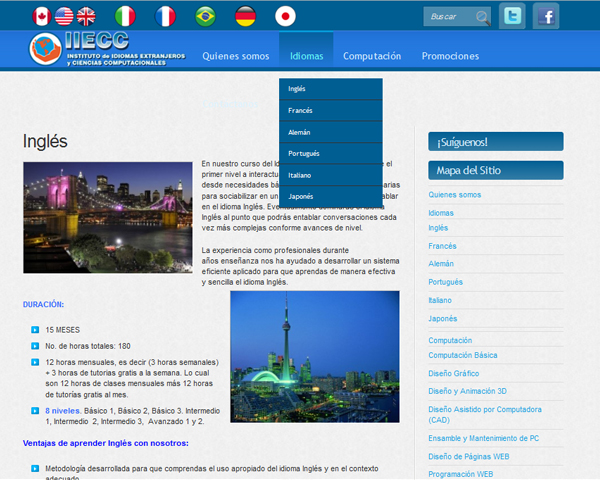Choose the French flag icon
The image size is (600, 480).
click(x=165, y=16)
